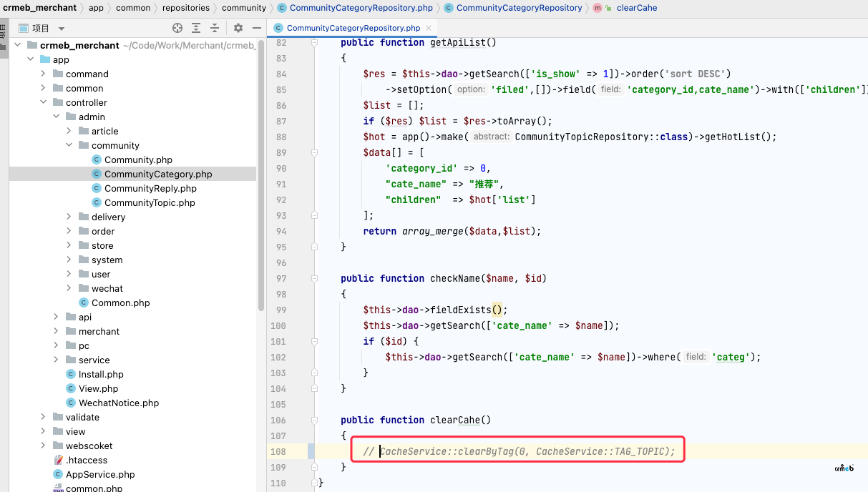Fold the checkName function at line 97
868x492 pixels.
pyautogui.click(x=314, y=278)
